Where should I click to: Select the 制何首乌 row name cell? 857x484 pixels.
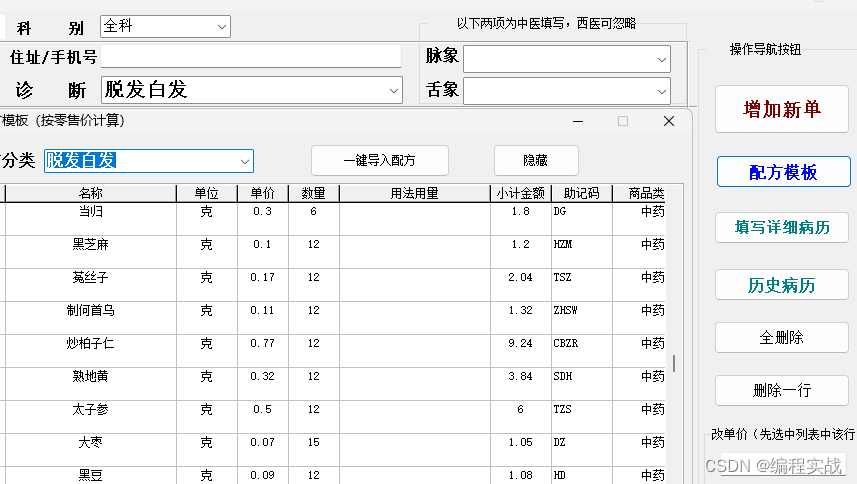[91, 318]
